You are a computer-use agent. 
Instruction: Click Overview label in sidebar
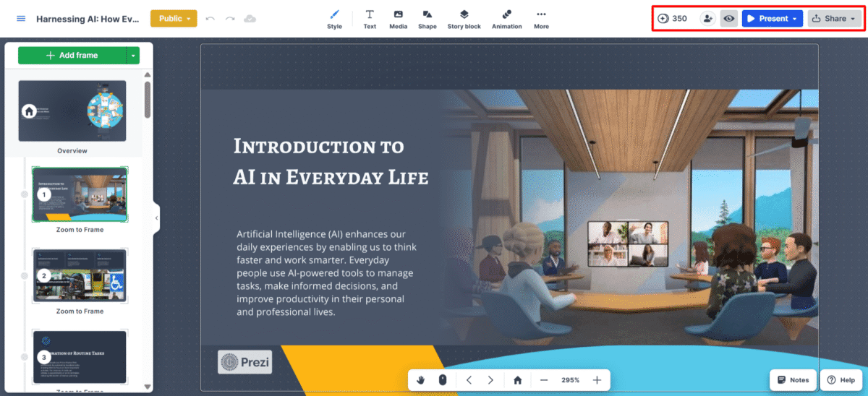(x=72, y=151)
